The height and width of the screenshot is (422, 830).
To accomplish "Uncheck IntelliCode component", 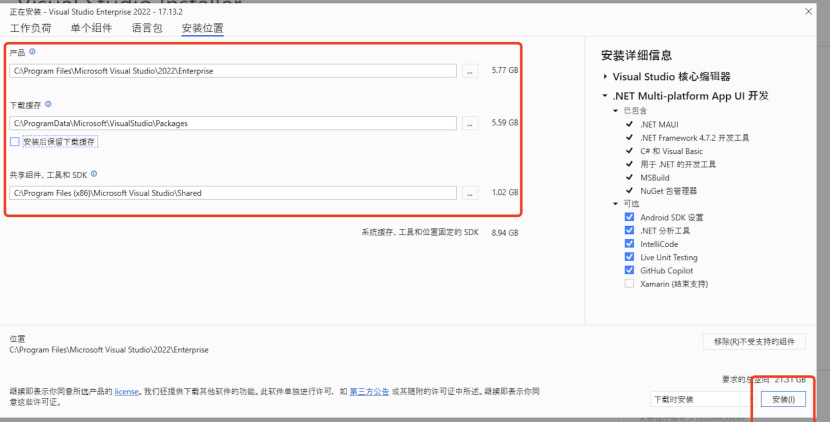I will 629,244.
